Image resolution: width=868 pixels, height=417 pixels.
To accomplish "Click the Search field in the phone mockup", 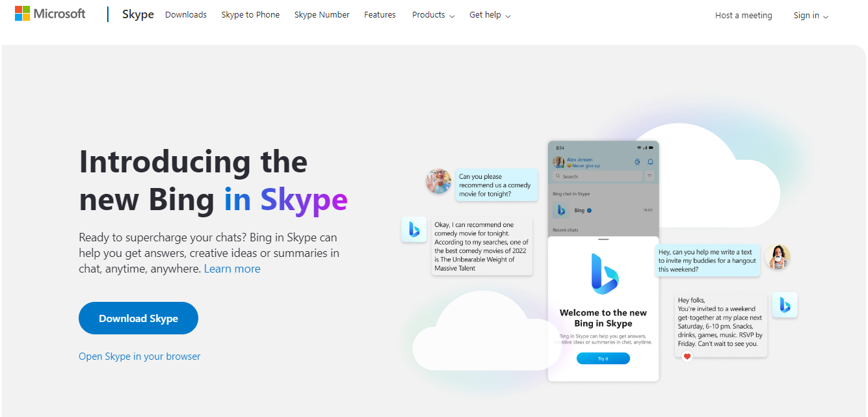I will [x=598, y=176].
